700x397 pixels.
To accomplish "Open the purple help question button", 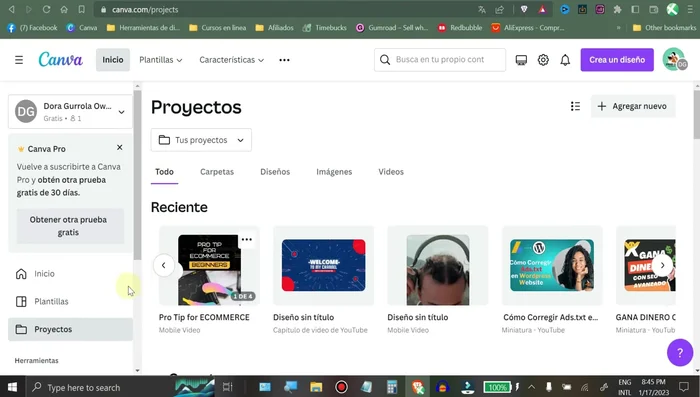I will 679,353.
